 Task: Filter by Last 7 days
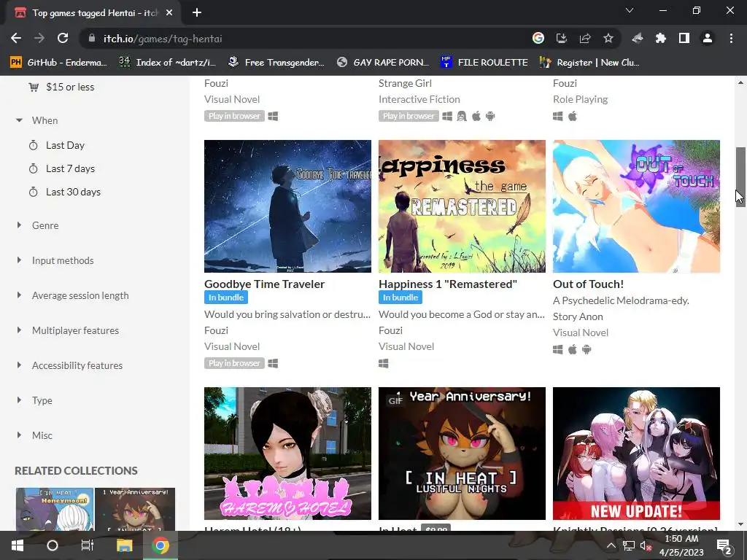point(71,168)
